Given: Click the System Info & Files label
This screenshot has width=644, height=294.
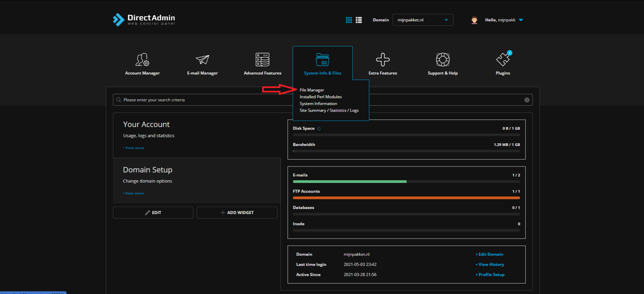Looking at the screenshot, I should coord(322,73).
